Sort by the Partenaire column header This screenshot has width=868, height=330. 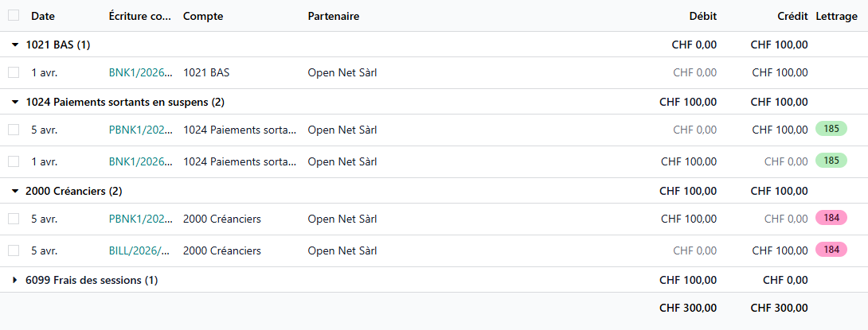tap(334, 16)
